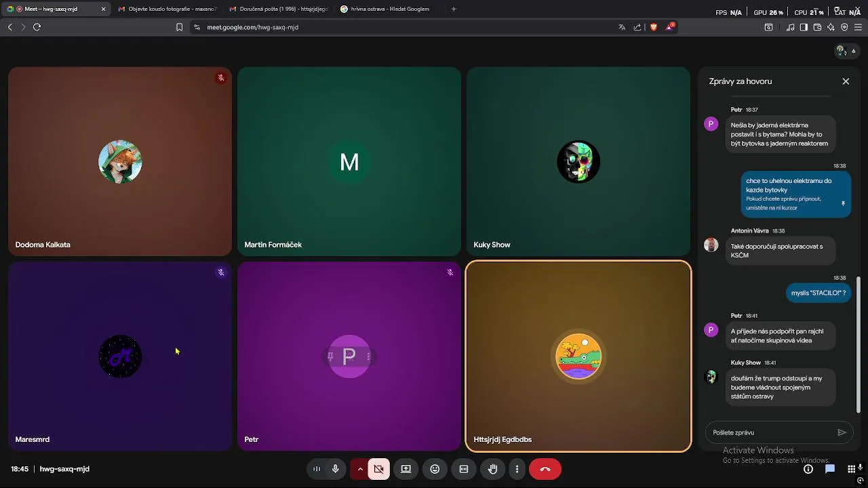Viewport: 868px width, 488px height.
Task: Click Petr's muted microphone indicator
Action: 450,272
